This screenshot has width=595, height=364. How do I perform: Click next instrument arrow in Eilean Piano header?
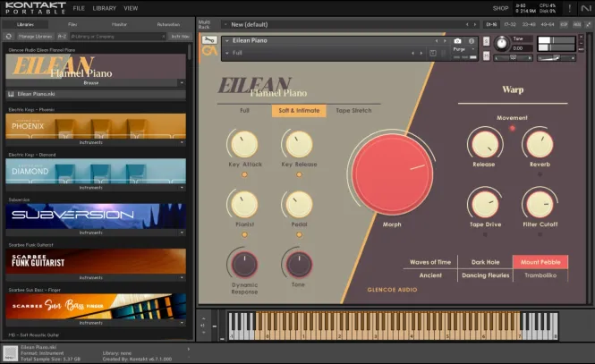445,40
